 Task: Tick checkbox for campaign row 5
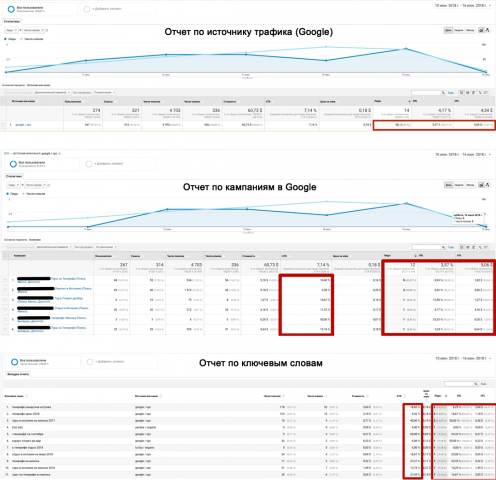5,320
